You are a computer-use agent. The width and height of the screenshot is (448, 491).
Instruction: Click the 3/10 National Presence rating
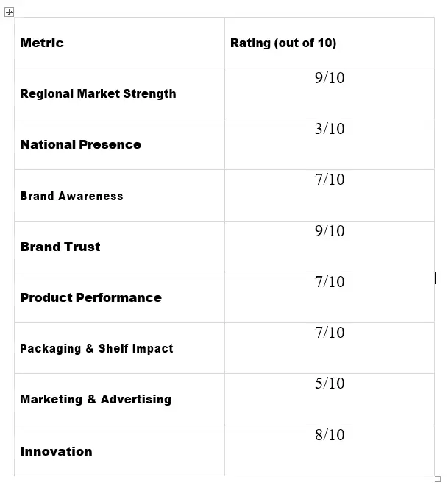330,129
